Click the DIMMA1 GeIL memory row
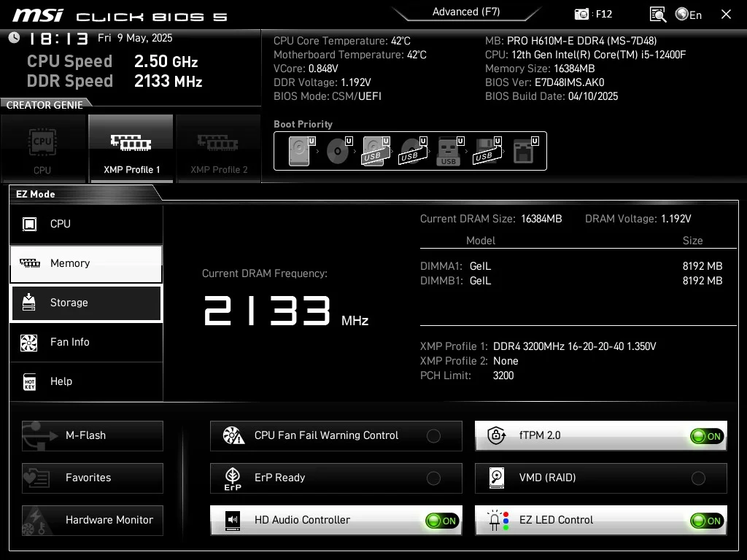 tap(571, 266)
